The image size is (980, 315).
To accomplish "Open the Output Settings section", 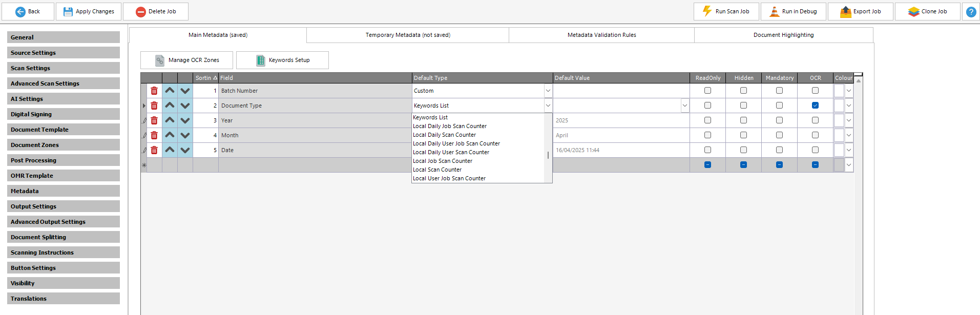I will click(64, 206).
